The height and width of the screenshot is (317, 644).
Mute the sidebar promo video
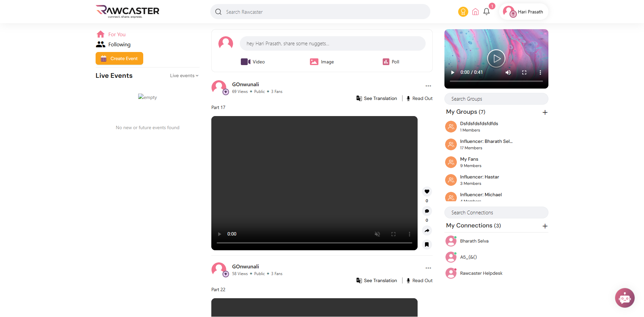pyautogui.click(x=508, y=72)
